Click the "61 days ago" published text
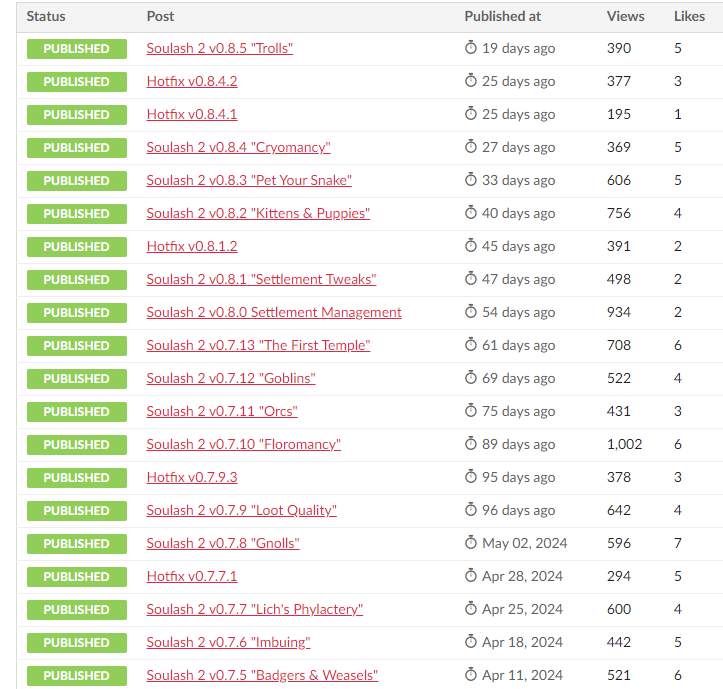Viewport: 723px width, 689px height. tap(519, 345)
